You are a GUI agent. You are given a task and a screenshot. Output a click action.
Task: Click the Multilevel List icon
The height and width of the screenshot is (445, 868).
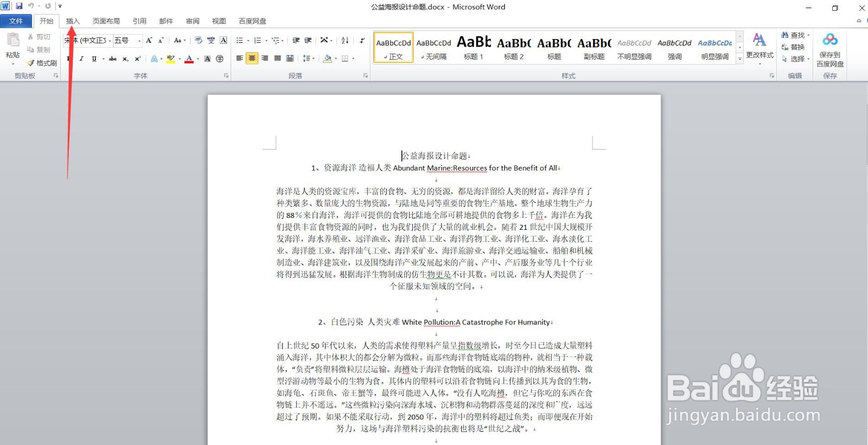[x=276, y=41]
